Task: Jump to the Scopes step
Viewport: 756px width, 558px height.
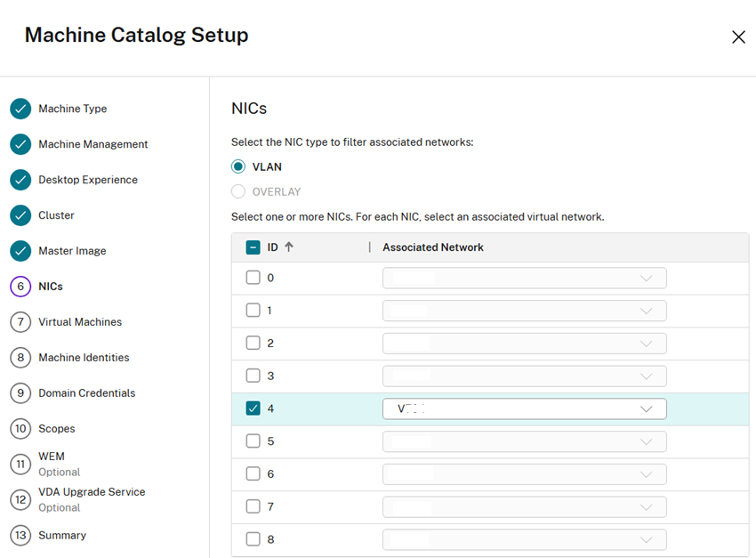Action: pyautogui.click(x=56, y=429)
